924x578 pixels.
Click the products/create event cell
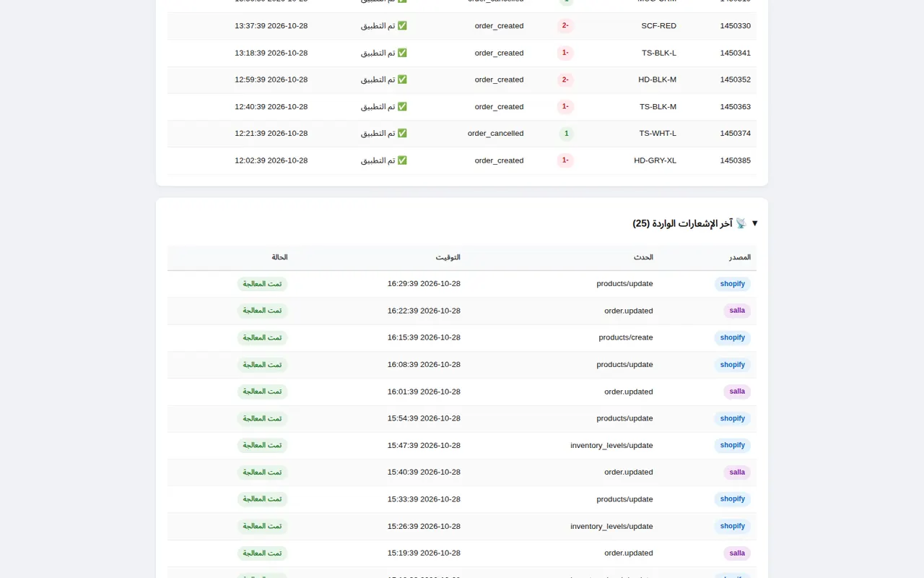point(626,337)
